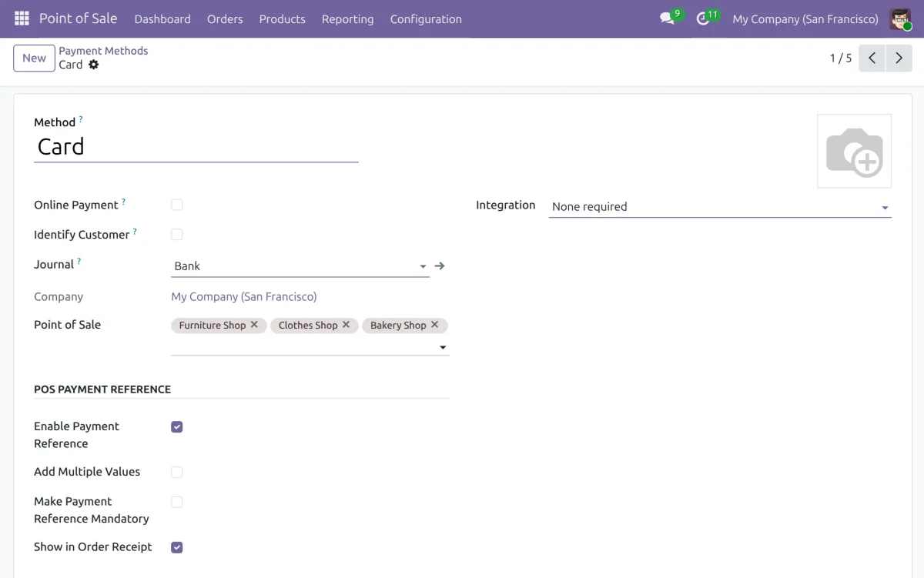The image size is (924, 578).
Task: Edit the Method name field
Action: [196, 147]
